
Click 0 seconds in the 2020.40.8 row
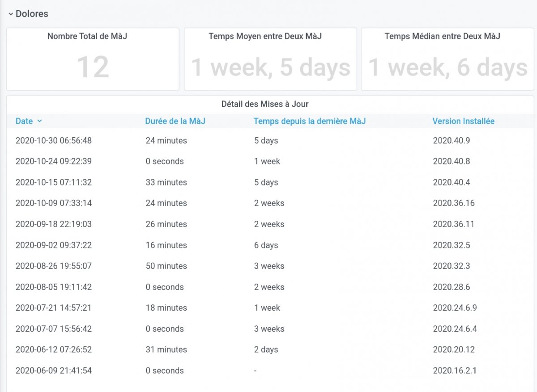click(x=165, y=161)
